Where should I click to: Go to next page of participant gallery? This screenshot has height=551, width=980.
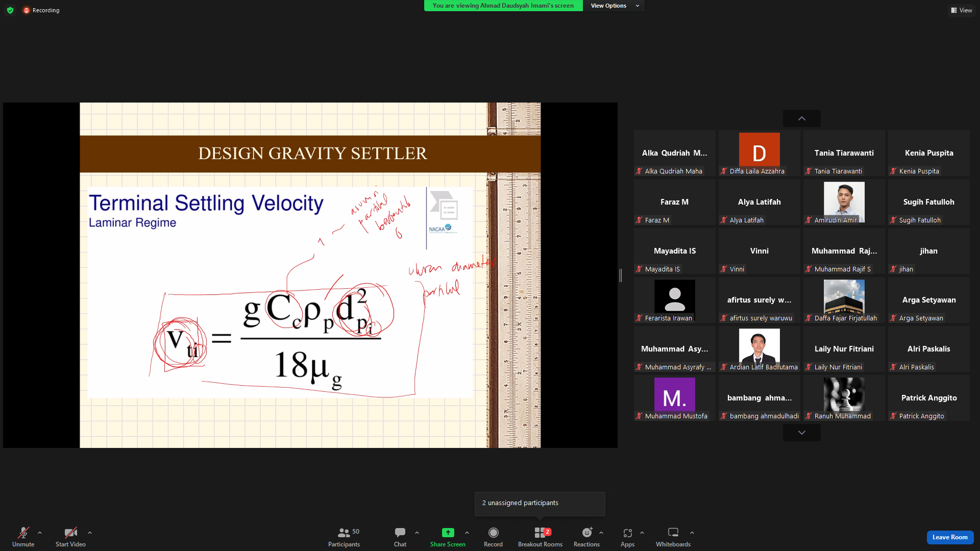point(802,433)
